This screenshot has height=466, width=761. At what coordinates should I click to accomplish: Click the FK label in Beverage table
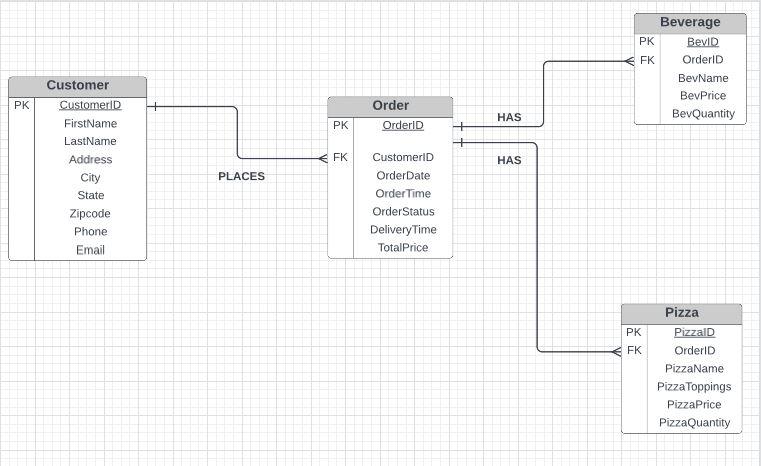pyautogui.click(x=647, y=60)
